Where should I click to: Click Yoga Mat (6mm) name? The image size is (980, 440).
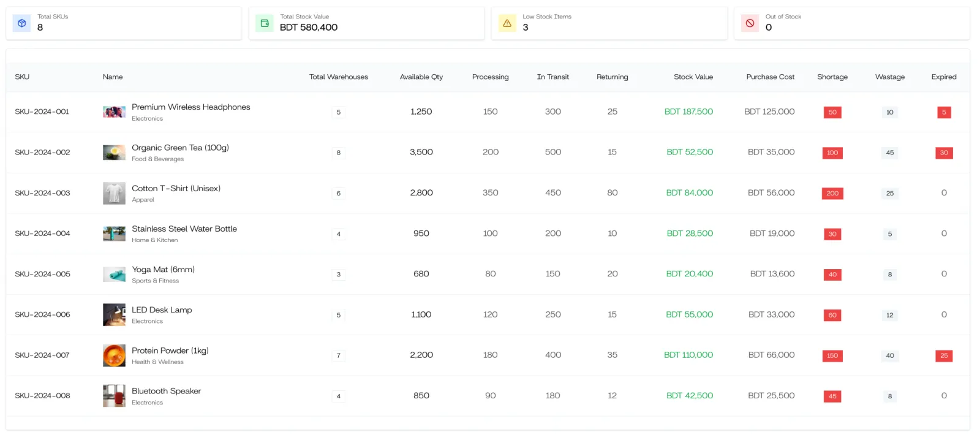pos(163,270)
